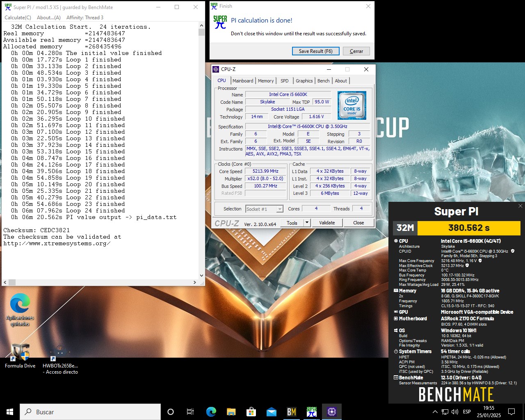This screenshot has width=525, height=420.
Task: Click the ESP language indicator
Action: (467, 412)
